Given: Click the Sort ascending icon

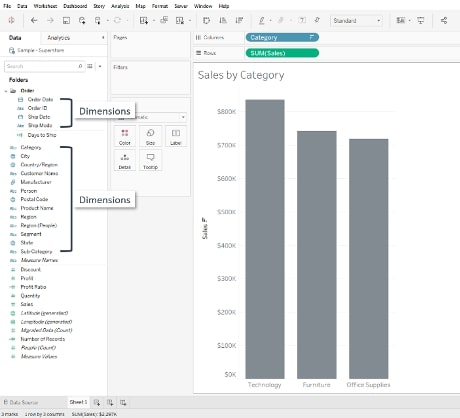Looking at the screenshot, I should (223, 21).
